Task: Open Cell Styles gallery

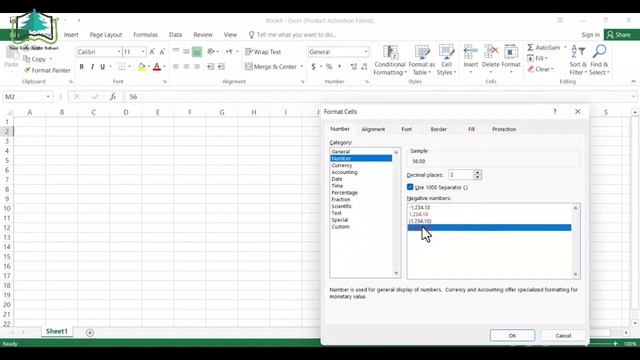Action: (446, 60)
